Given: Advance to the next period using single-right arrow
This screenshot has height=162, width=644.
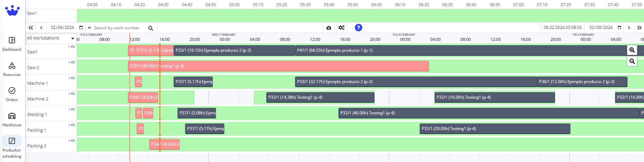Looking at the screenshot, I should [629, 28].
